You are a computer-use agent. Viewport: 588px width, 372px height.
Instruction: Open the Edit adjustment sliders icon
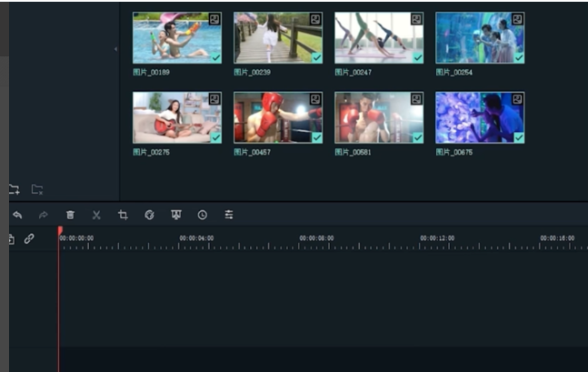point(229,215)
